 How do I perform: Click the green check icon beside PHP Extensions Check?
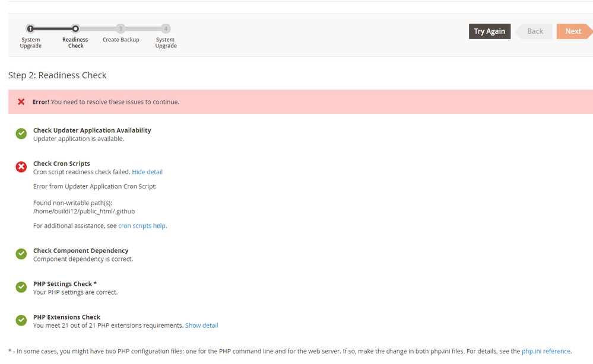21,321
